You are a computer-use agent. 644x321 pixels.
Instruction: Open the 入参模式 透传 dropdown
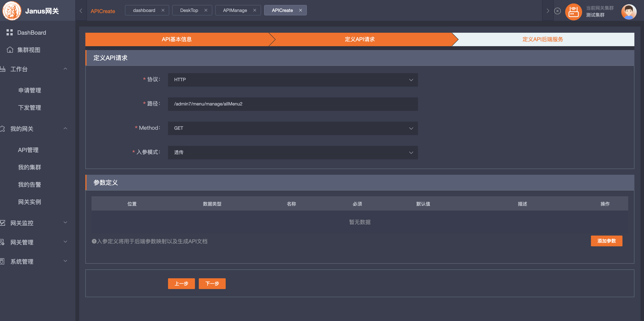tap(293, 152)
